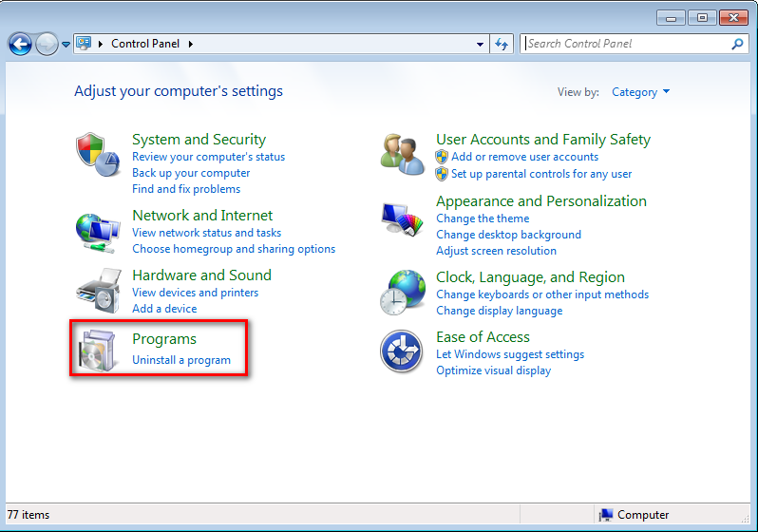This screenshot has height=532, width=758.
Task: Click the Computer label in status bar
Action: pyautogui.click(x=643, y=515)
